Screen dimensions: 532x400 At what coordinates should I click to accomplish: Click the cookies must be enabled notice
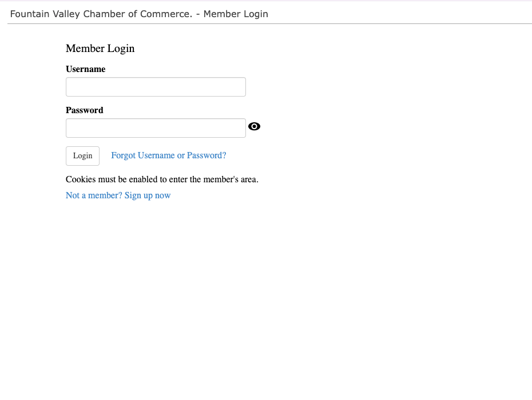pos(162,179)
